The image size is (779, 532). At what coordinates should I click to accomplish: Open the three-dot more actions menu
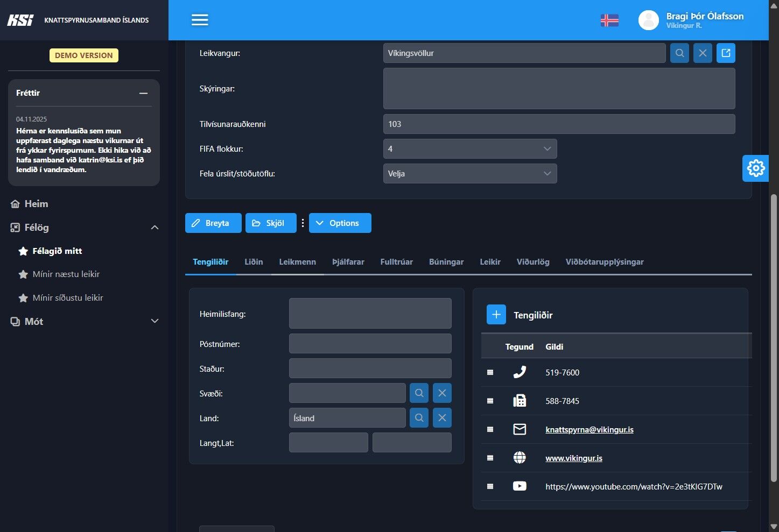(x=303, y=223)
